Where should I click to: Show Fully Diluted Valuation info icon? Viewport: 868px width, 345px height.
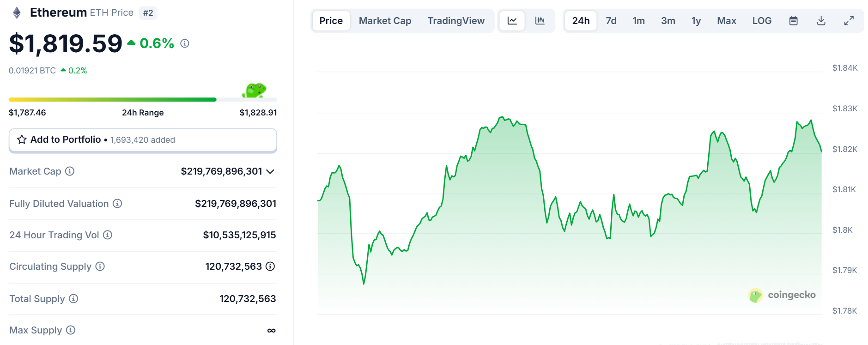click(117, 204)
